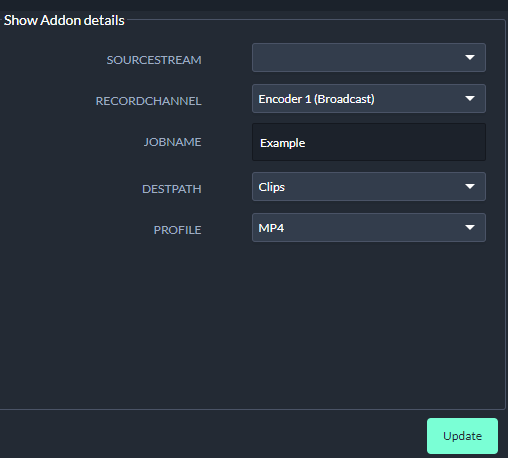Click the SOURCESTREAM field label

coord(154,60)
